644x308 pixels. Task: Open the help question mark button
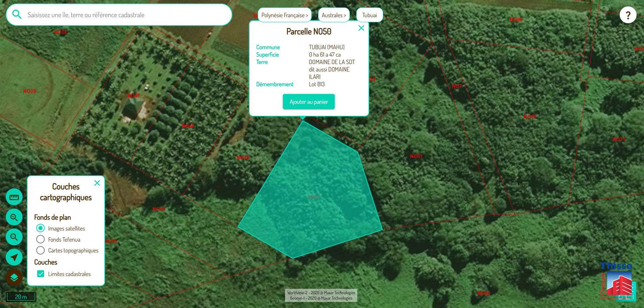coord(628,15)
